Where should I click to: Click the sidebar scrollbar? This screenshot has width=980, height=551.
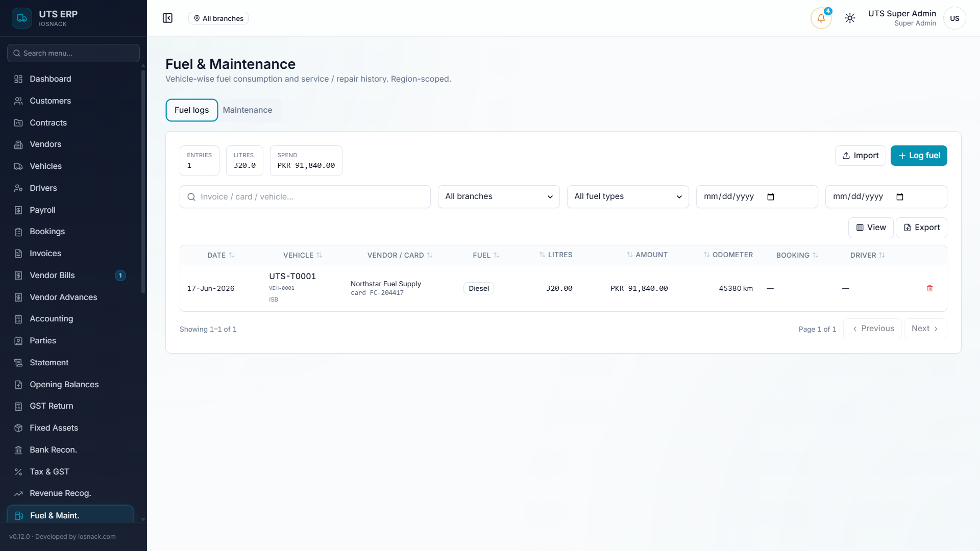pyautogui.click(x=143, y=181)
